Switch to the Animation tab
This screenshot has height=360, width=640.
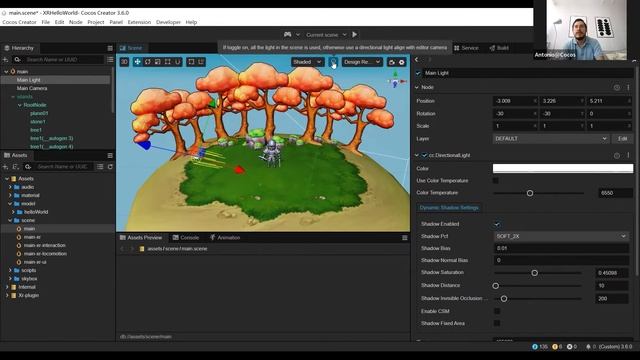[225, 238]
